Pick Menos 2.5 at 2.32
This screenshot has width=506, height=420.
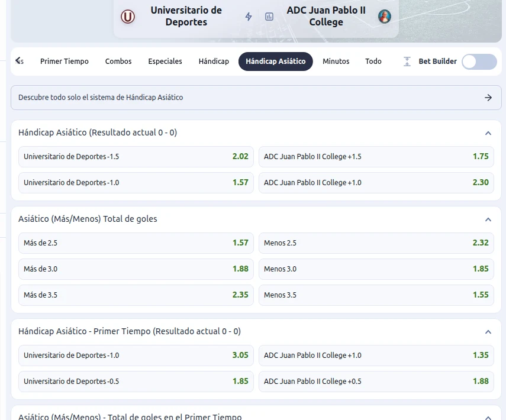coord(376,243)
